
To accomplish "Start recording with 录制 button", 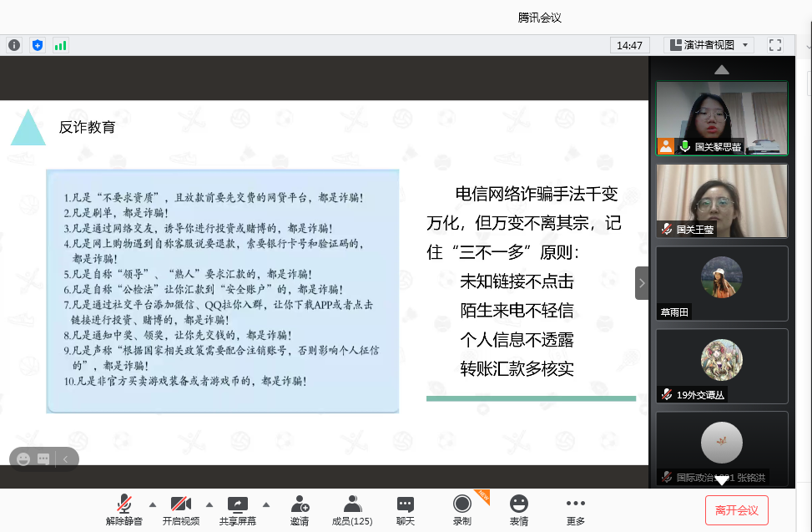I will [x=461, y=509].
